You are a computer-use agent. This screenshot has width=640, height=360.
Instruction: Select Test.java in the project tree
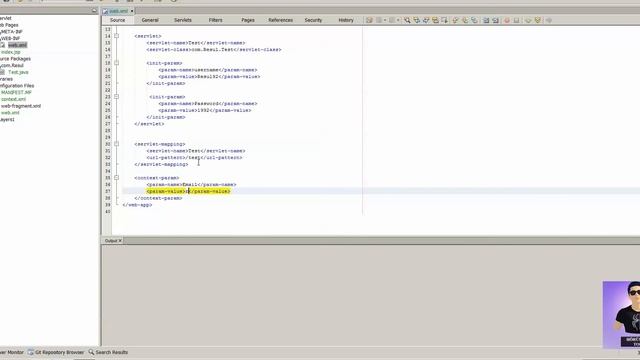tap(18, 72)
